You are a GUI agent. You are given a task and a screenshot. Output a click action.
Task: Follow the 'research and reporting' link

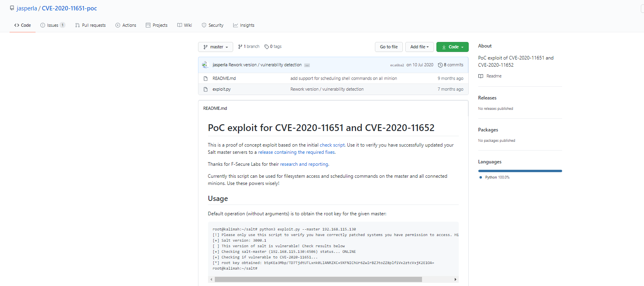304,164
